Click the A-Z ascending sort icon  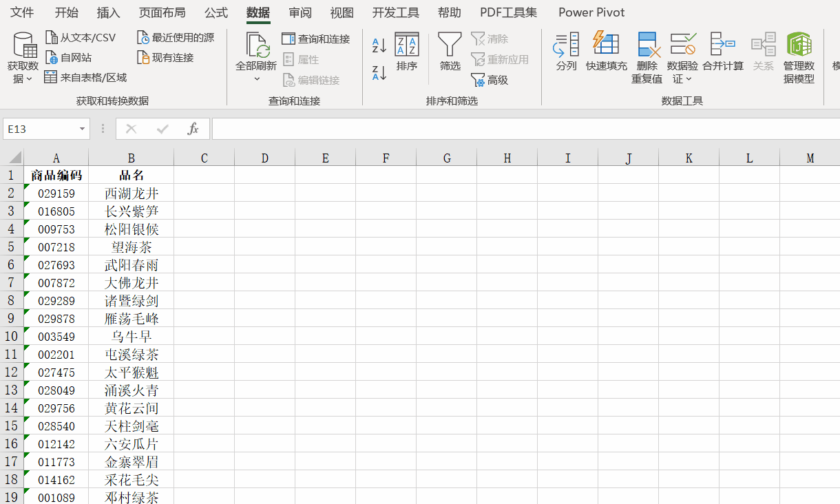377,45
